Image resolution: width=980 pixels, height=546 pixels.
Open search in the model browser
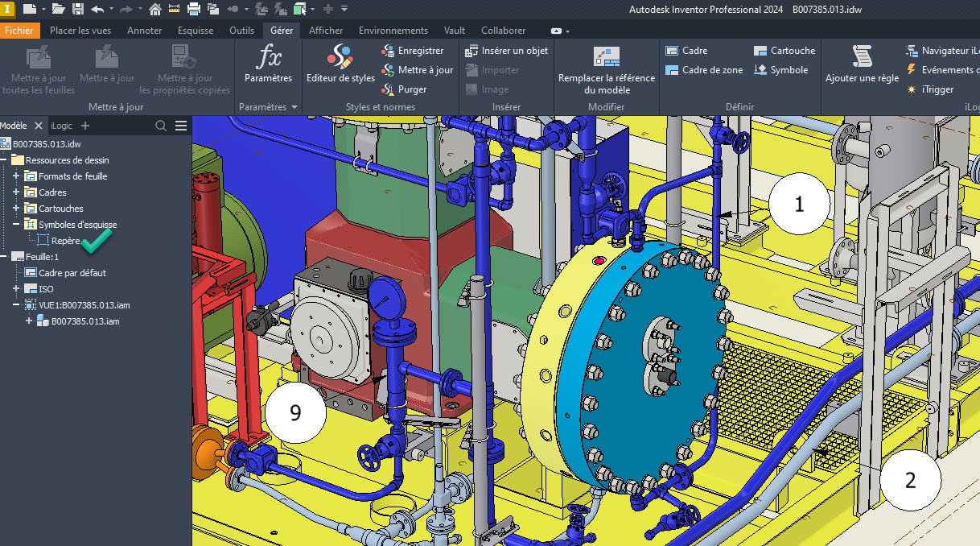point(161,126)
